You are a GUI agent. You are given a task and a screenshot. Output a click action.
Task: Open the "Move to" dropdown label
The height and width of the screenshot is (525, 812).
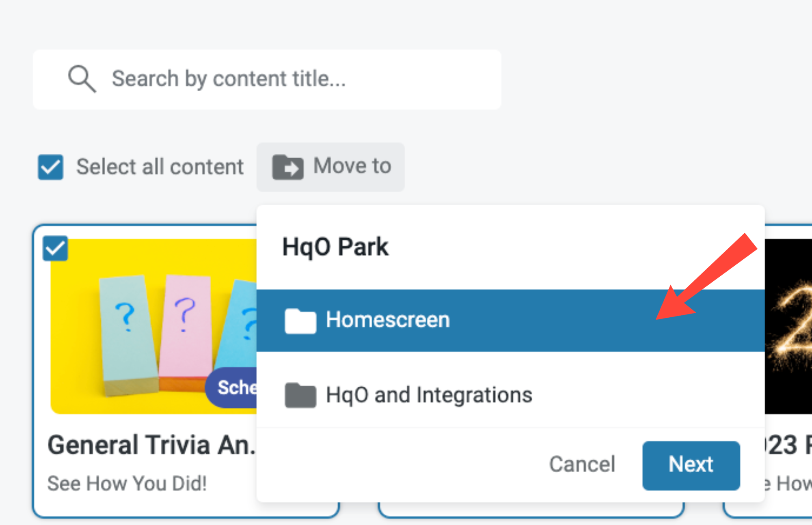[x=352, y=166]
